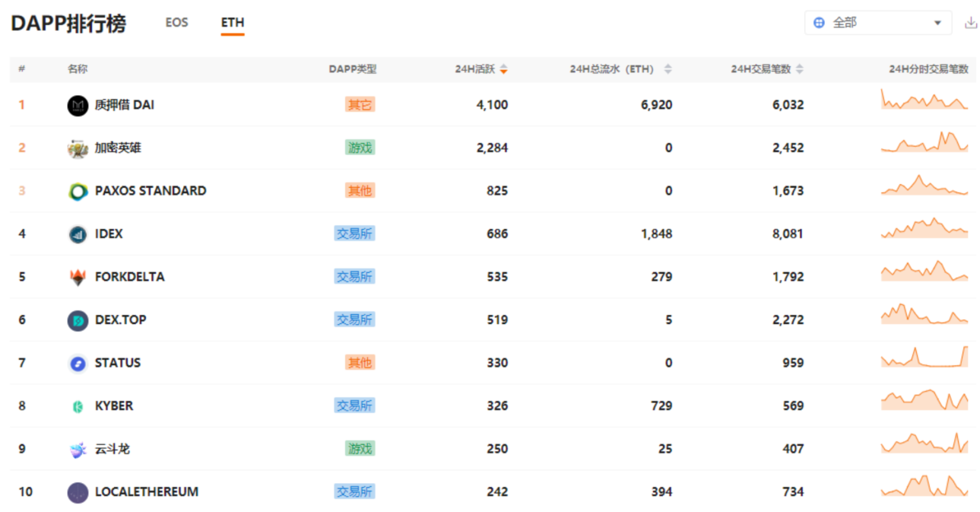980x512 pixels.
Task: Click the 1,792 transaction count for FORKDELTA
Action: click(788, 277)
